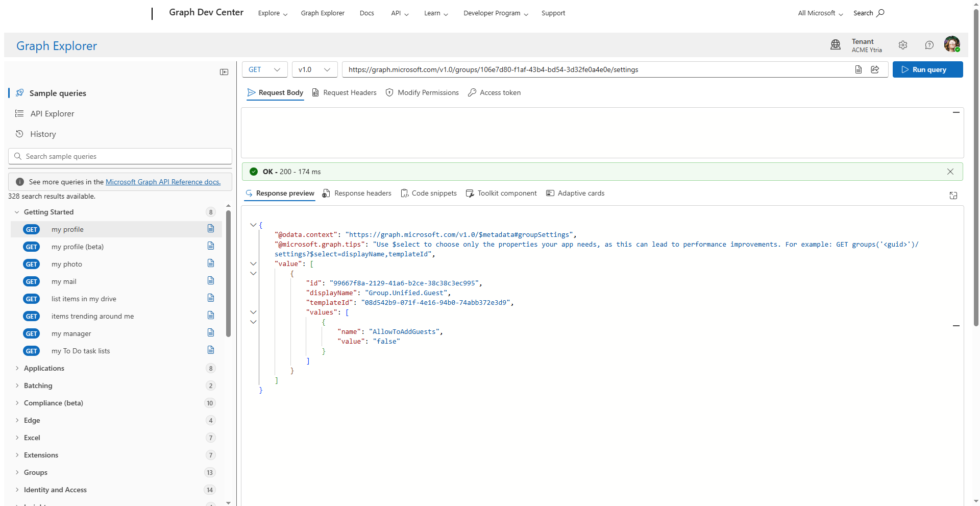The image size is (980, 506).
Task: Open the Docs link in top navigation
Action: pos(366,13)
